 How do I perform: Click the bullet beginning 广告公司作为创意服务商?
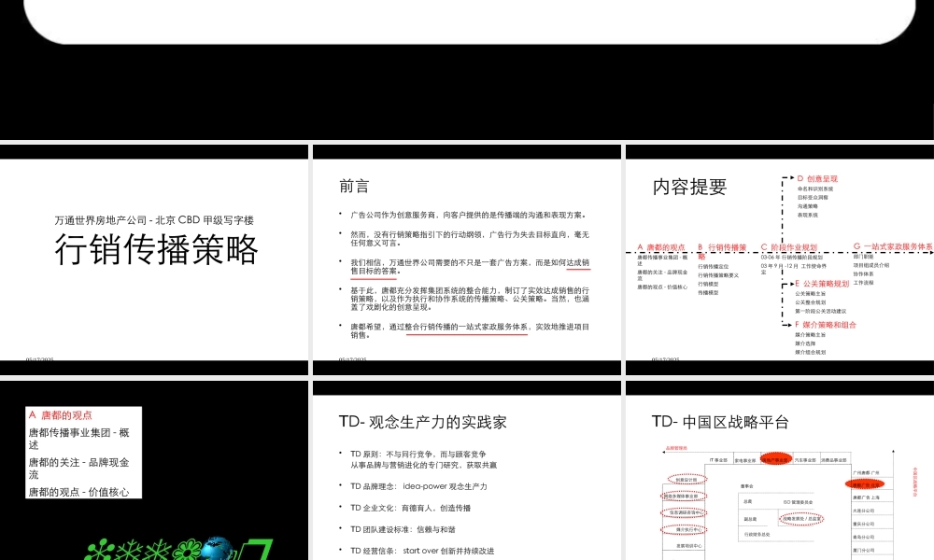tap(468, 215)
